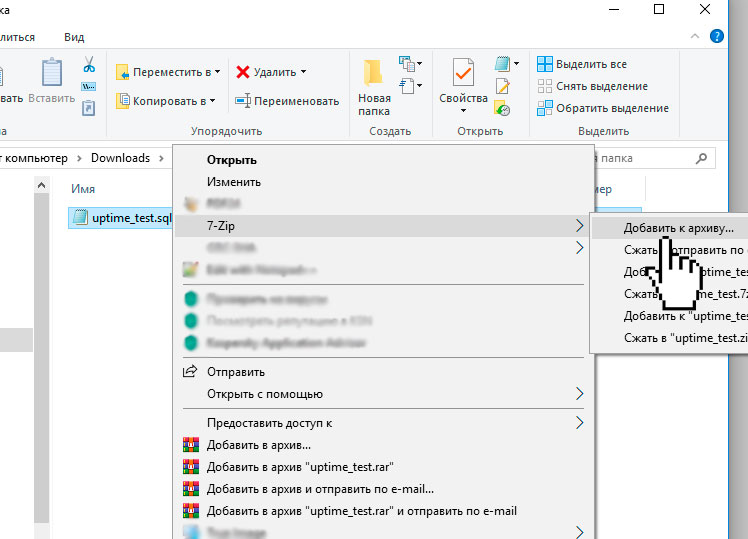Screen dimensions: 748x539
Task: Open the Свойства dropdown arrow
Action: point(463,111)
